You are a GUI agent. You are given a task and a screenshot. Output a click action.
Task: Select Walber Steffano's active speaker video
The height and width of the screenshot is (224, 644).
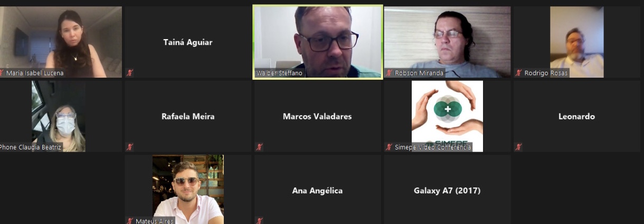[318, 42]
